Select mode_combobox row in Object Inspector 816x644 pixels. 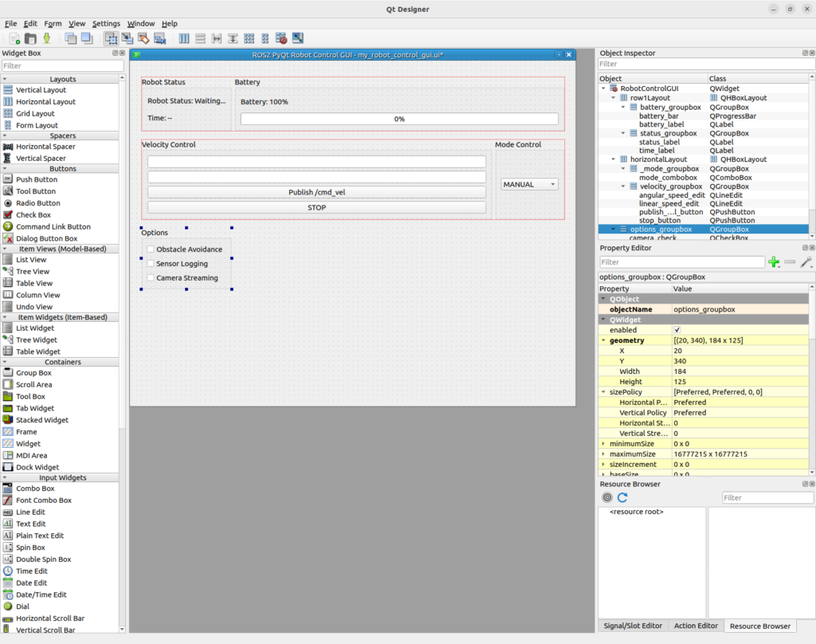pos(704,178)
